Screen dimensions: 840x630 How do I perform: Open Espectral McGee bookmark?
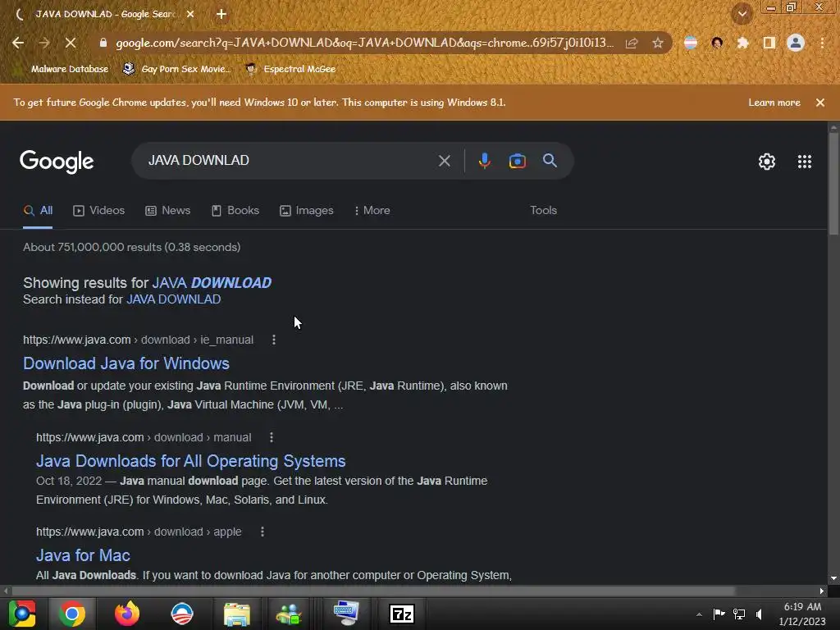(x=290, y=69)
